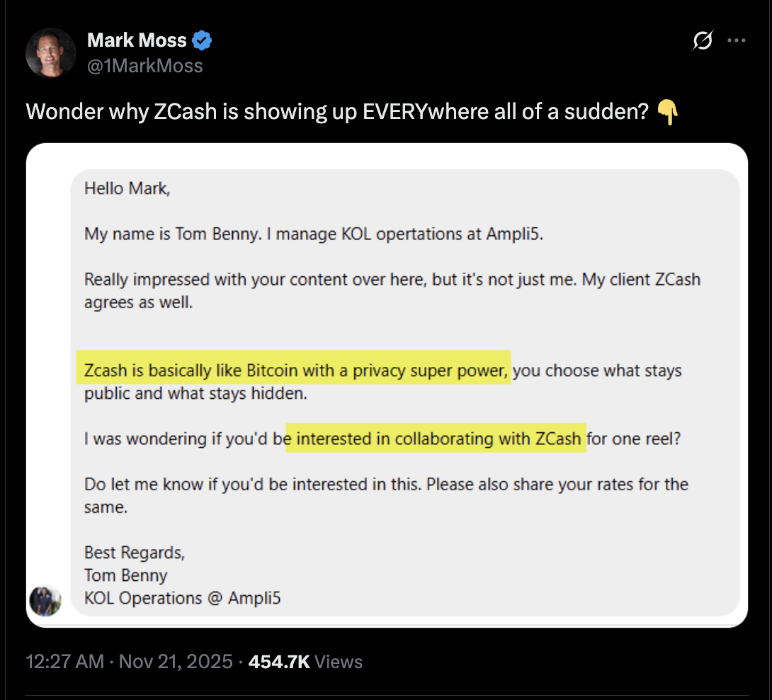Click Mark Moss's profile picture
772x700 pixels.
click(51, 52)
